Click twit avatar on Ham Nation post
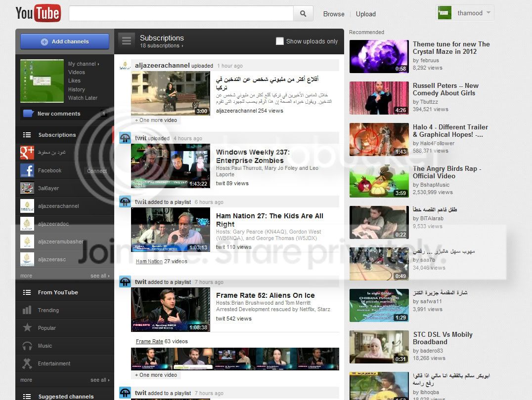 [x=125, y=201]
